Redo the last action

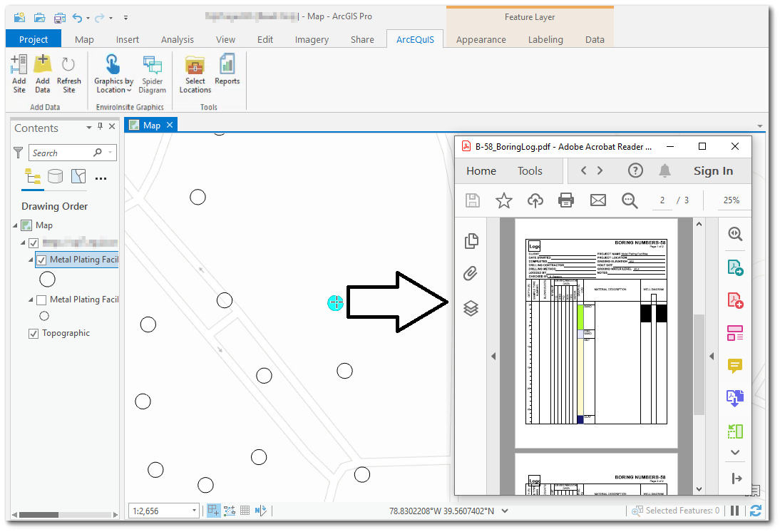coord(100,17)
